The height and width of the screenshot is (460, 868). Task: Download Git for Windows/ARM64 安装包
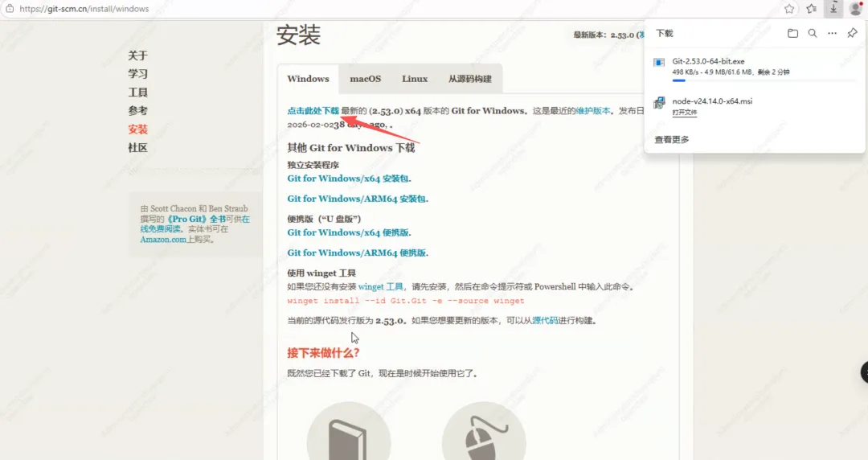[x=357, y=199]
